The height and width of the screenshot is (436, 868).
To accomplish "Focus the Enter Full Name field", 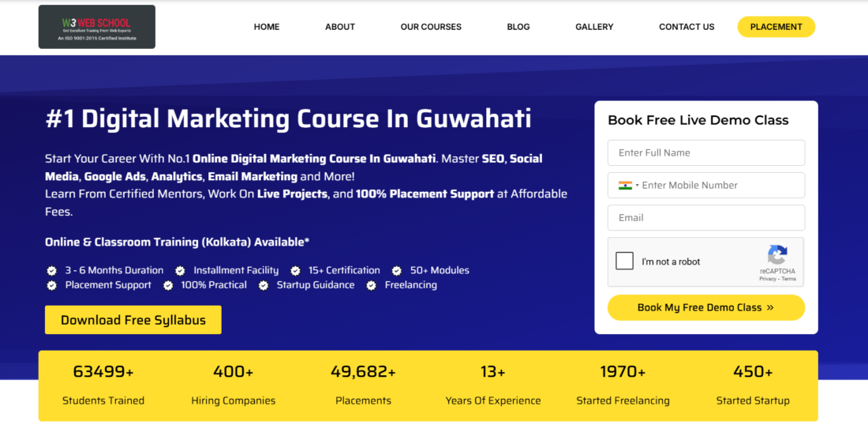I will click(705, 152).
